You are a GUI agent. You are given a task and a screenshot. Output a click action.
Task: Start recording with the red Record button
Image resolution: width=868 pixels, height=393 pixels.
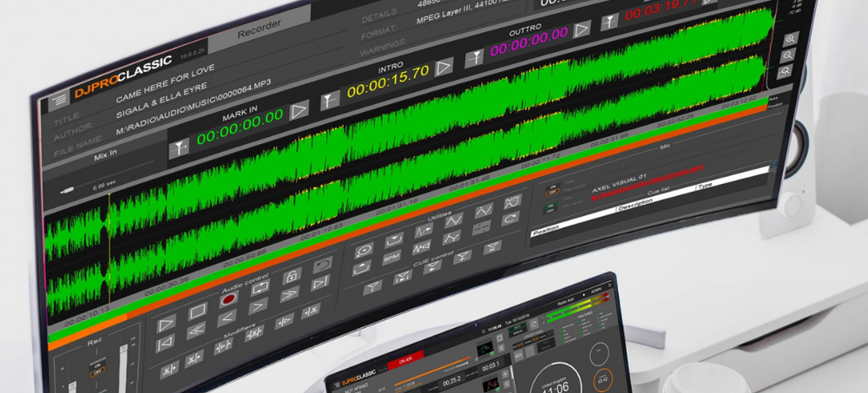pos(228,300)
